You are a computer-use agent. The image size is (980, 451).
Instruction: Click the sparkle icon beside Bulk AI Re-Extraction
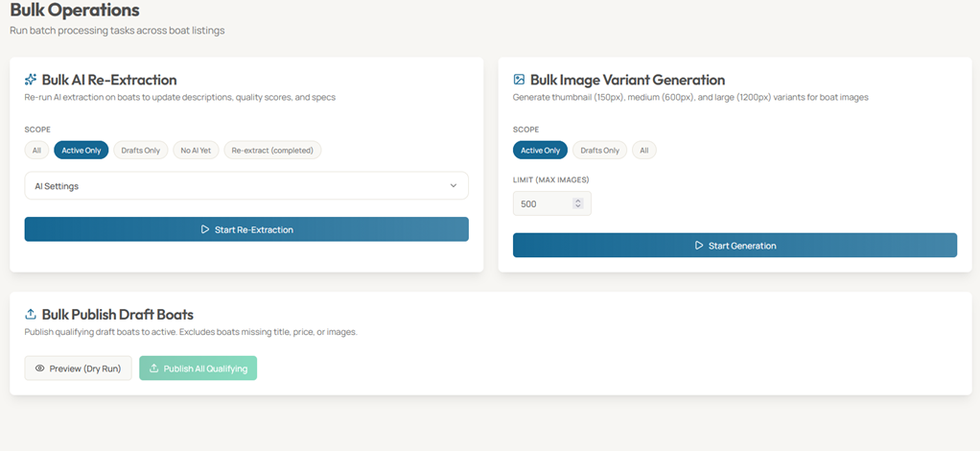click(31, 80)
